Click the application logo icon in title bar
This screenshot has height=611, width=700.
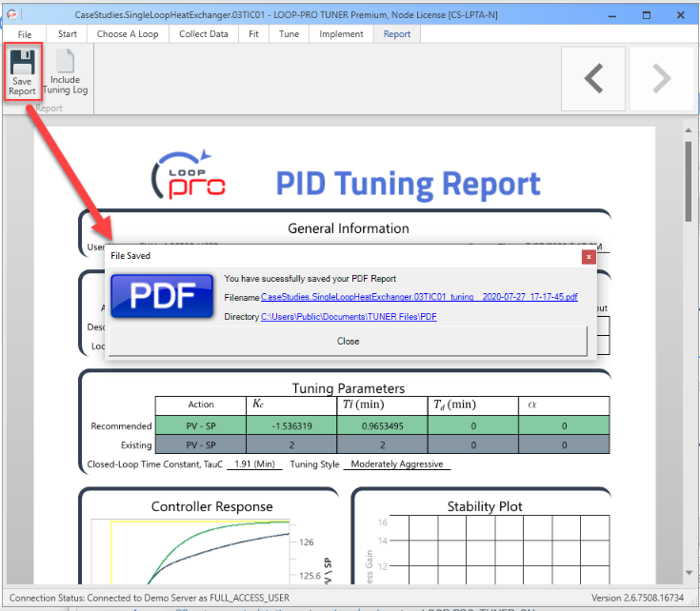click(12, 14)
